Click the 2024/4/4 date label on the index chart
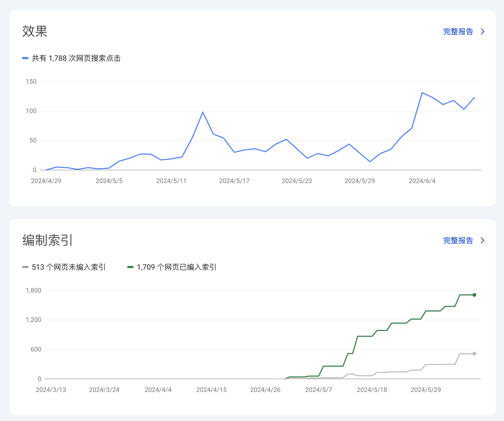Image resolution: width=504 pixels, height=421 pixels. pyautogui.click(x=158, y=390)
